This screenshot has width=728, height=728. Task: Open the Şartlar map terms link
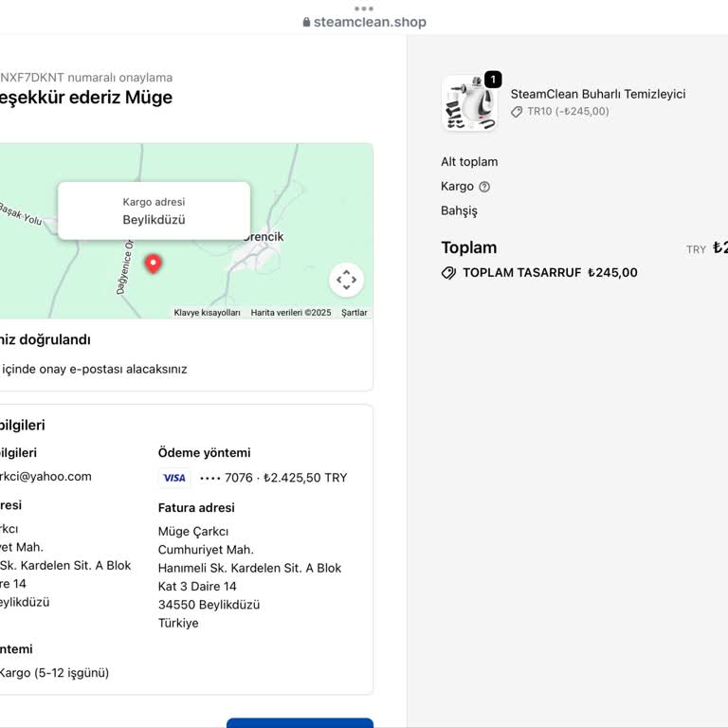355,313
